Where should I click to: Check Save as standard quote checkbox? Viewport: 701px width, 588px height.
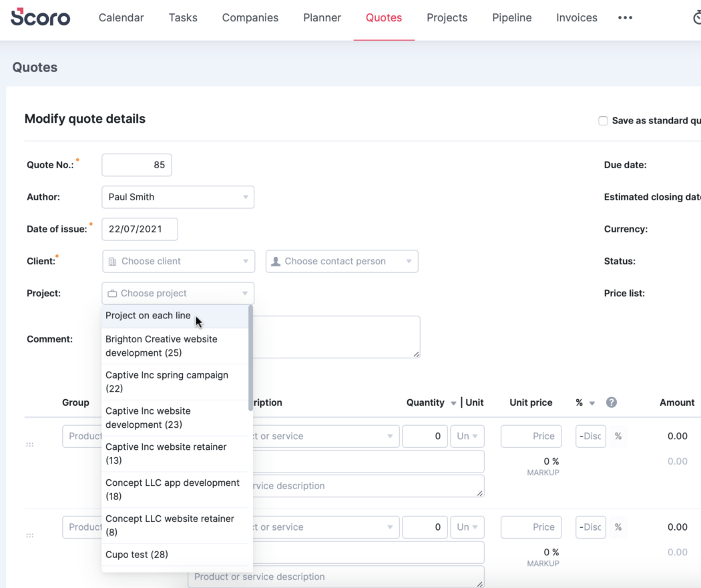pyautogui.click(x=603, y=121)
